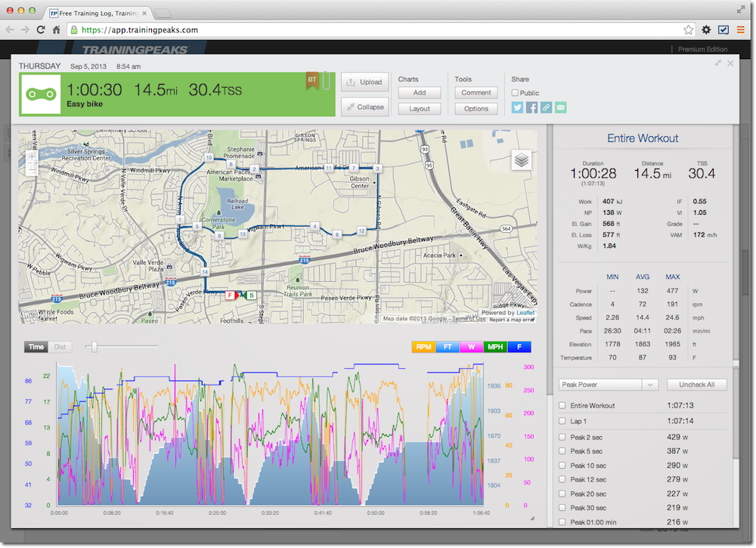This screenshot has width=756, height=548.
Task: Toggle the magenta W power swatch
Action: (472, 347)
